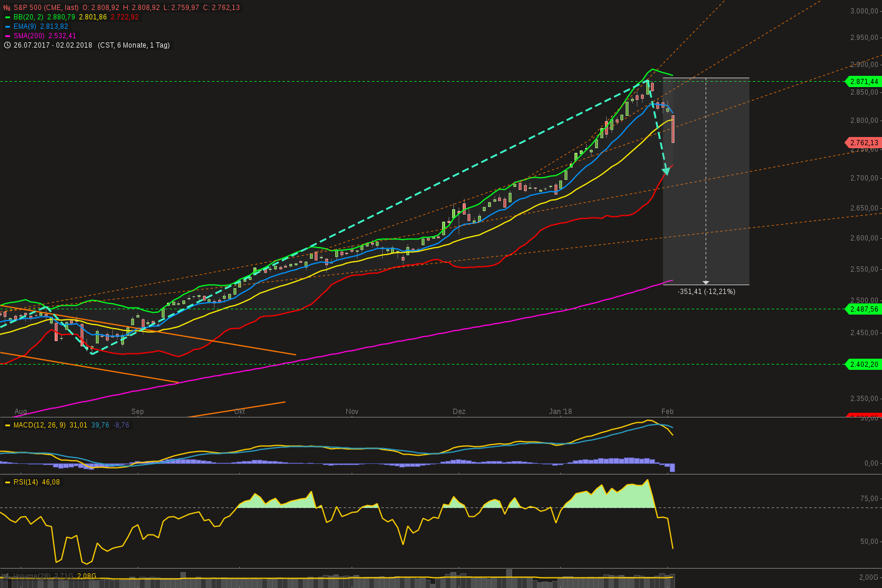
Task: Click the open price O: 2.808,92
Action: point(101,8)
